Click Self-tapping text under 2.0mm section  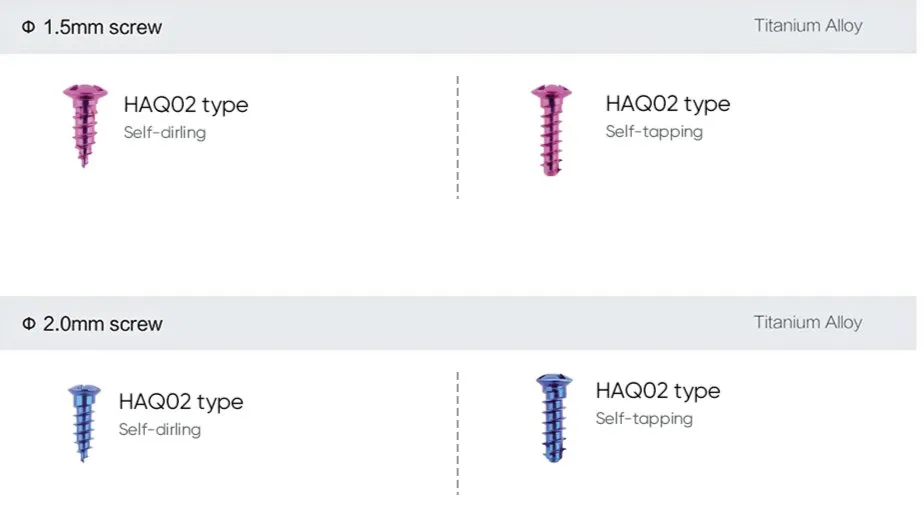coord(644,418)
